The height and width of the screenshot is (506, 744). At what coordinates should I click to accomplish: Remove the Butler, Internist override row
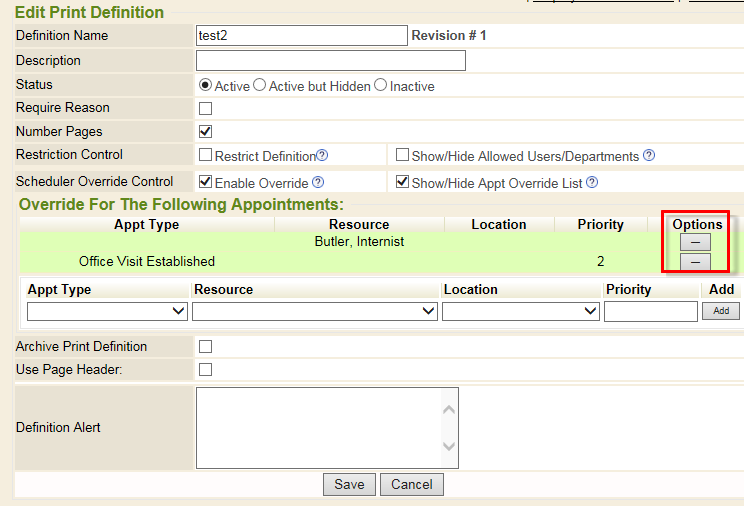(694, 242)
